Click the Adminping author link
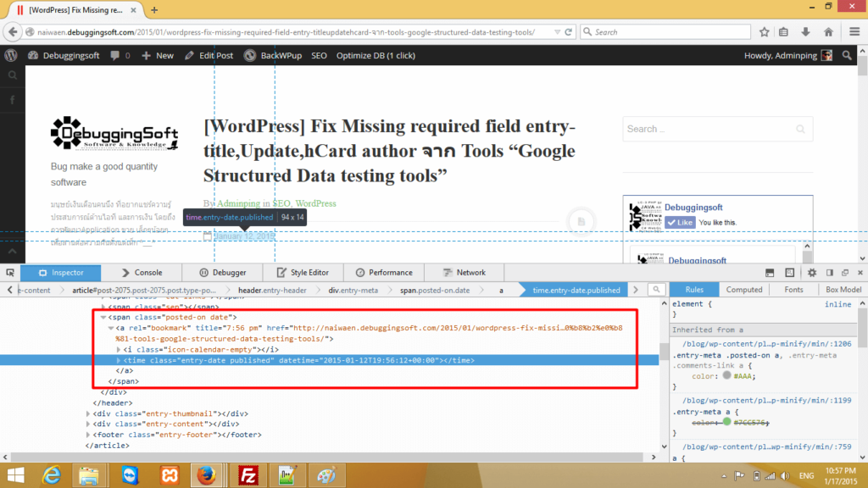The image size is (868, 488). (238, 203)
